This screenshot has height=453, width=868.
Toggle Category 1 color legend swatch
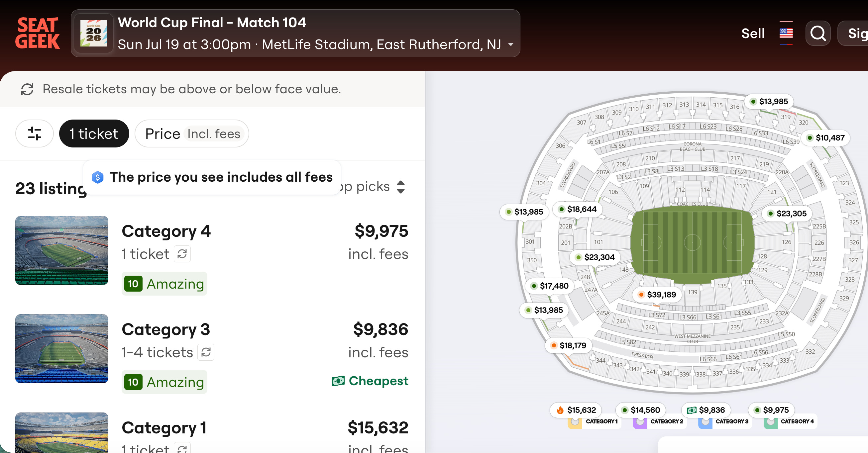coord(575,422)
